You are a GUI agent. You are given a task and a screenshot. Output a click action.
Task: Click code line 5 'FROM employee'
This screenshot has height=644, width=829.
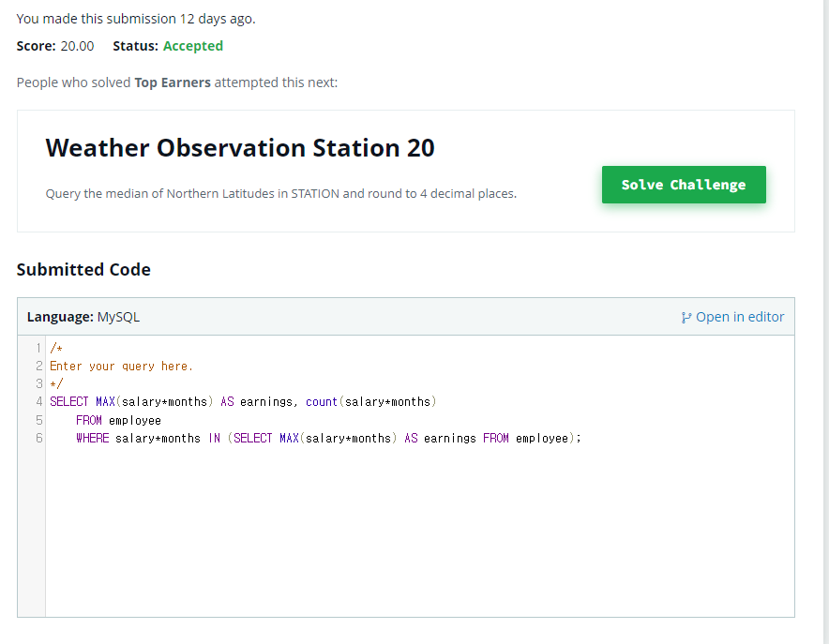[x=118, y=421]
